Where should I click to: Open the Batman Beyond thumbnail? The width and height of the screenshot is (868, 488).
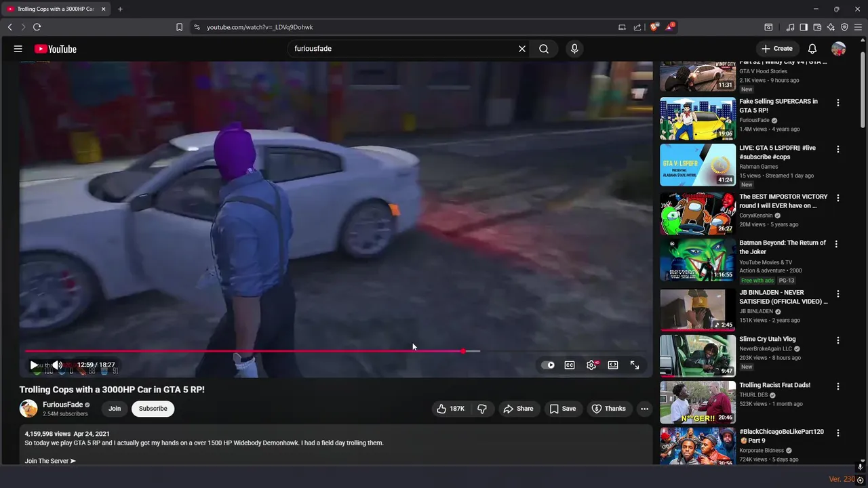click(x=698, y=260)
